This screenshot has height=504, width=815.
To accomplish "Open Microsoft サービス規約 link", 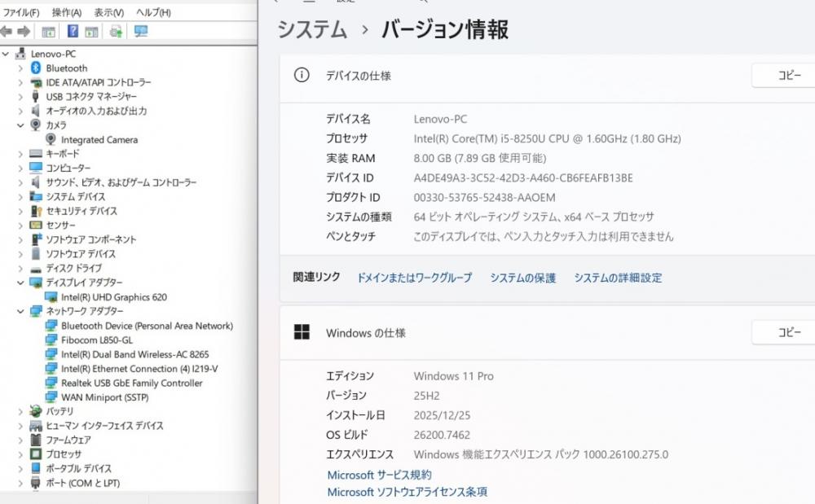I will [379, 475].
